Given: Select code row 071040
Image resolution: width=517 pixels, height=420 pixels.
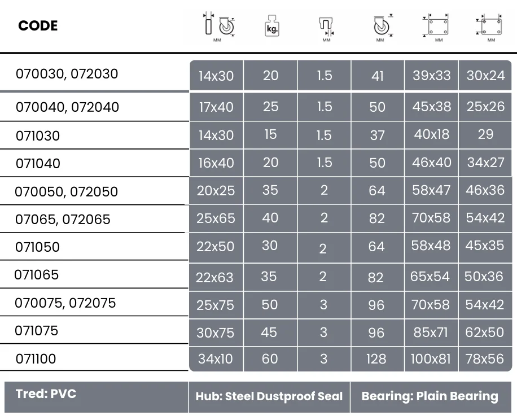Looking at the screenshot, I should [x=38, y=164].
